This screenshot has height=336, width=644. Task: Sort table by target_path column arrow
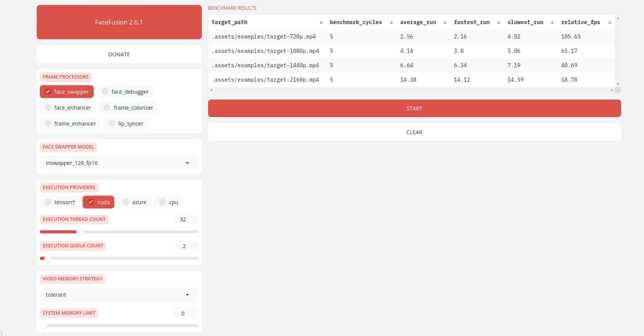[321, 22]
